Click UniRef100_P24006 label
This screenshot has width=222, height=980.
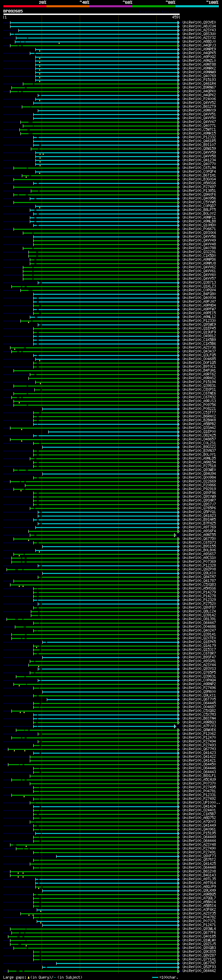pyautogui.click(x=199, y=99)
